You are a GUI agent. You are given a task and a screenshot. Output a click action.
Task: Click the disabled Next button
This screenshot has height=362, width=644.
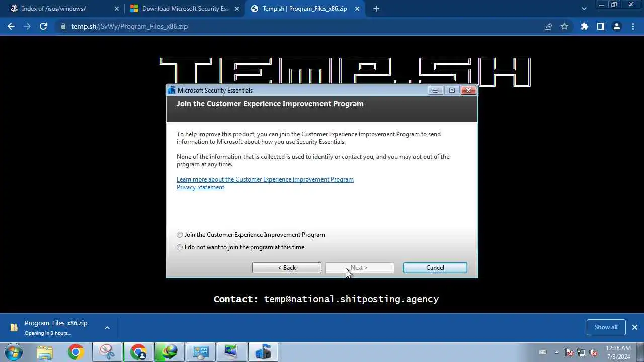point(359,268)
